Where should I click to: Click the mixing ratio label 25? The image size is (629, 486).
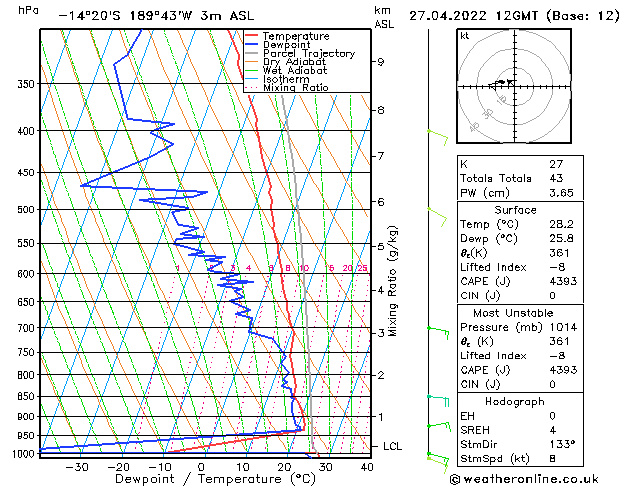[362, 268]
